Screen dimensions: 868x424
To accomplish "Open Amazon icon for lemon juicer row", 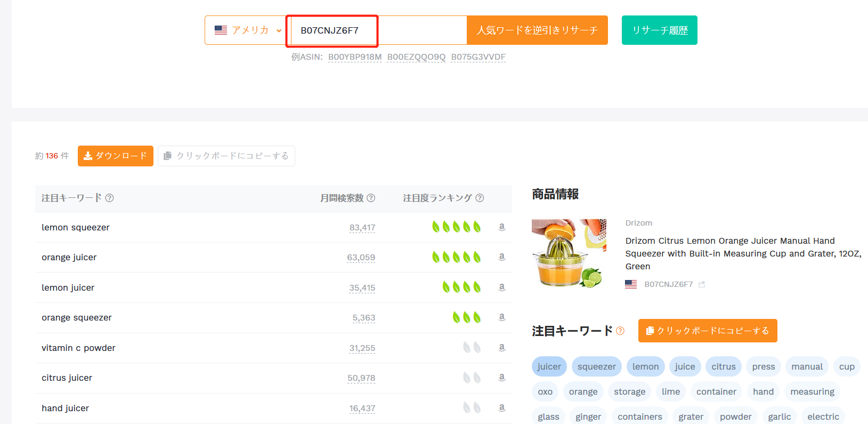I will tap(501, 287).
